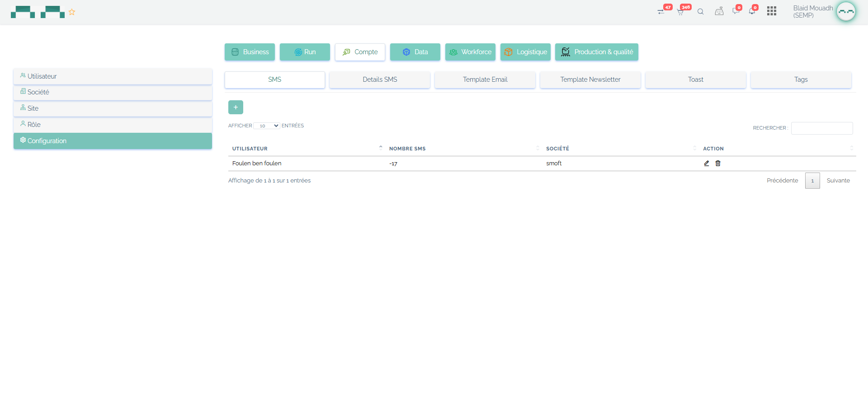
Task: Sort by the Société column header
Action: click(x=620, y=149)
